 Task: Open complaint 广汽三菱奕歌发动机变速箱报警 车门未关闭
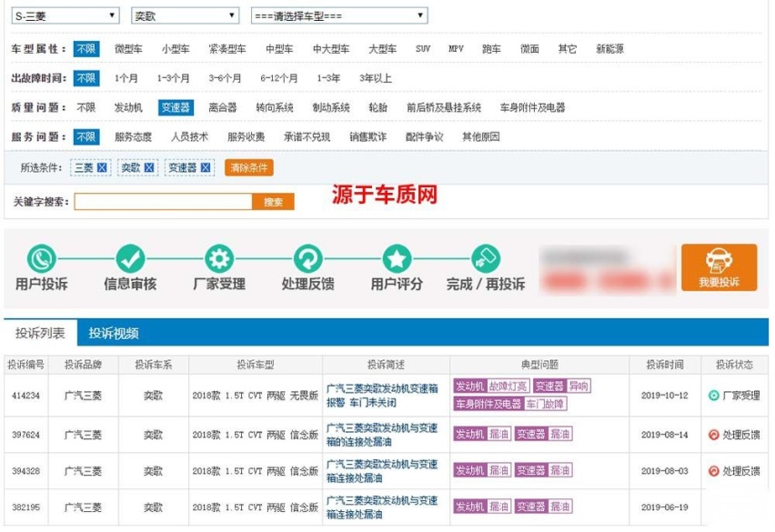(382, 396)
